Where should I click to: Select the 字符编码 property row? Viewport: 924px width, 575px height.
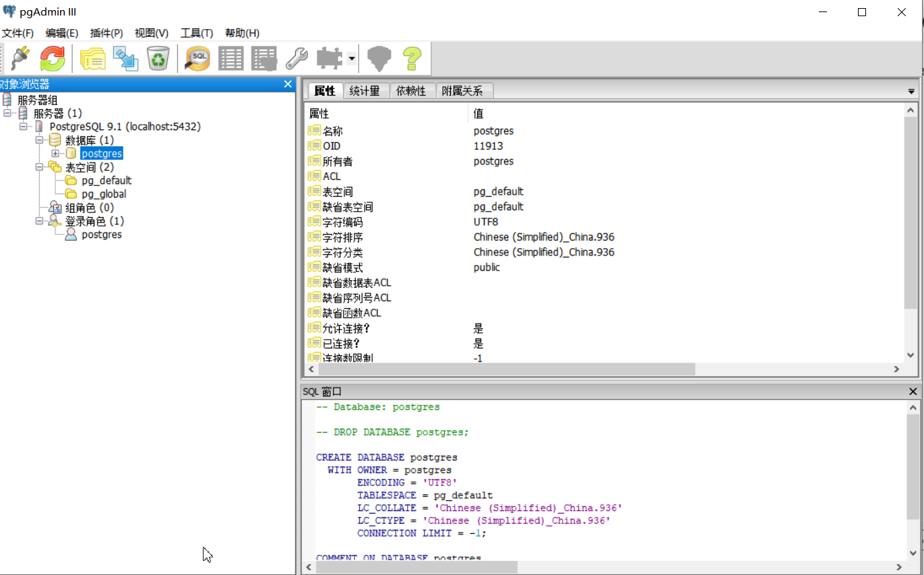point(605,222)
